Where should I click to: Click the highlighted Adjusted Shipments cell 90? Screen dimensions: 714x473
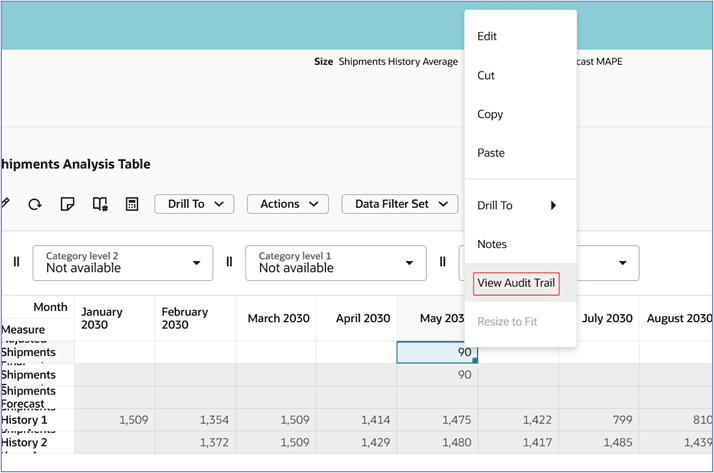[437, 352]
